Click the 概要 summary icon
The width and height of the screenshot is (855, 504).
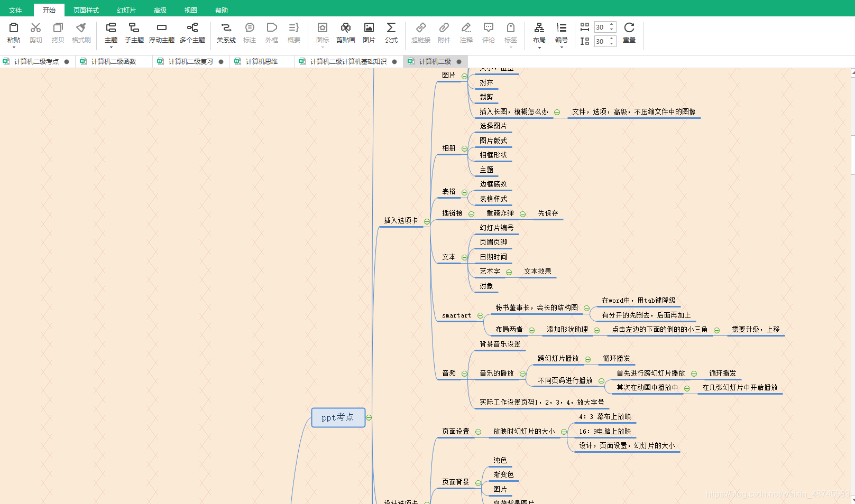click(294, 28)
